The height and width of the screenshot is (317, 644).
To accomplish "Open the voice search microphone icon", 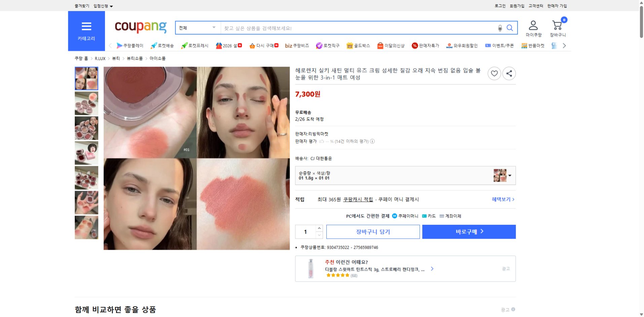I will 499,28.
